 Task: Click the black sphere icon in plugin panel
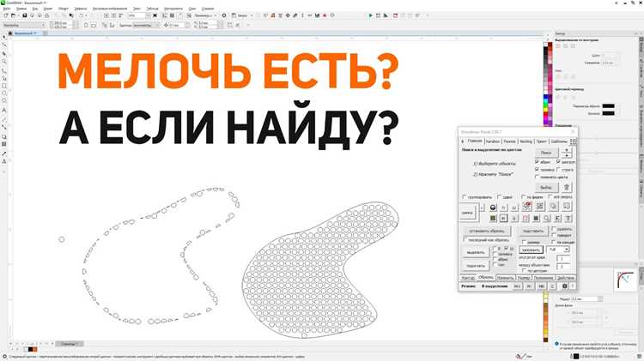coord(493,208)
